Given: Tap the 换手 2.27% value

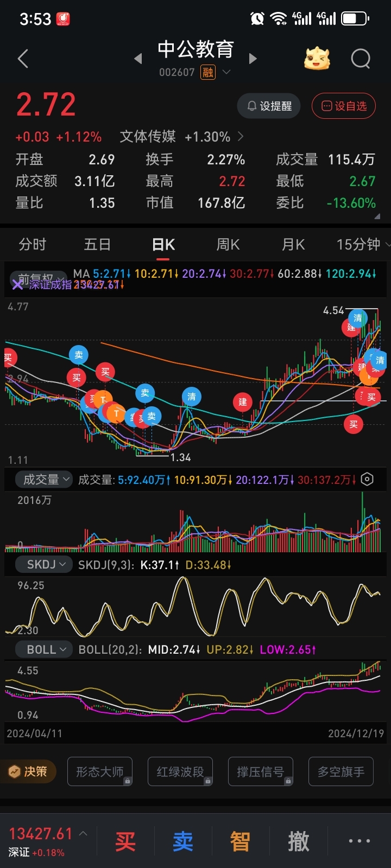Looking at the screenshot, I should click(x=226, y=159).
